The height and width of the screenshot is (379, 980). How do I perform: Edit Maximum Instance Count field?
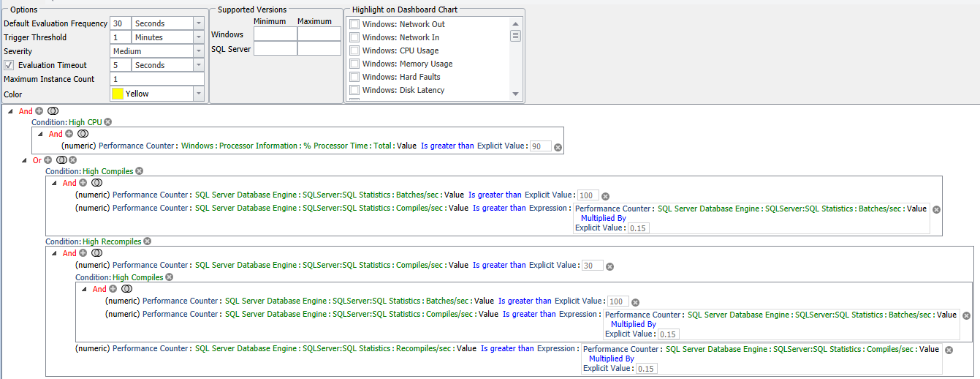(x=157, y=79)
